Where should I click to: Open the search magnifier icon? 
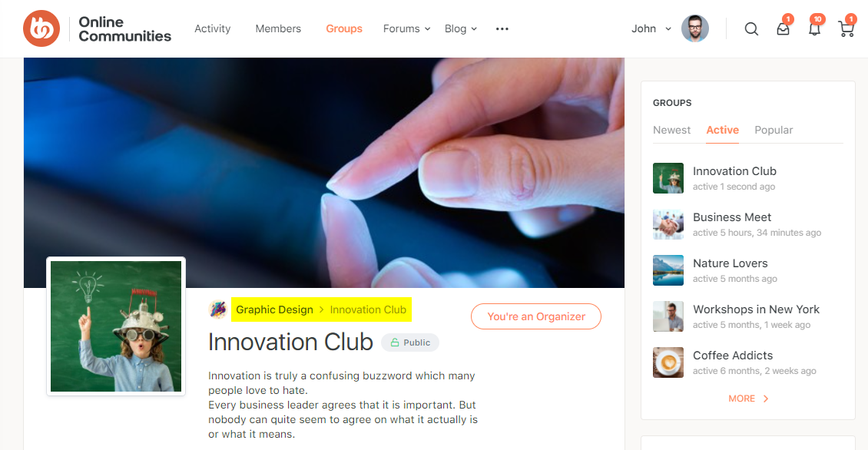click(751, 28)
